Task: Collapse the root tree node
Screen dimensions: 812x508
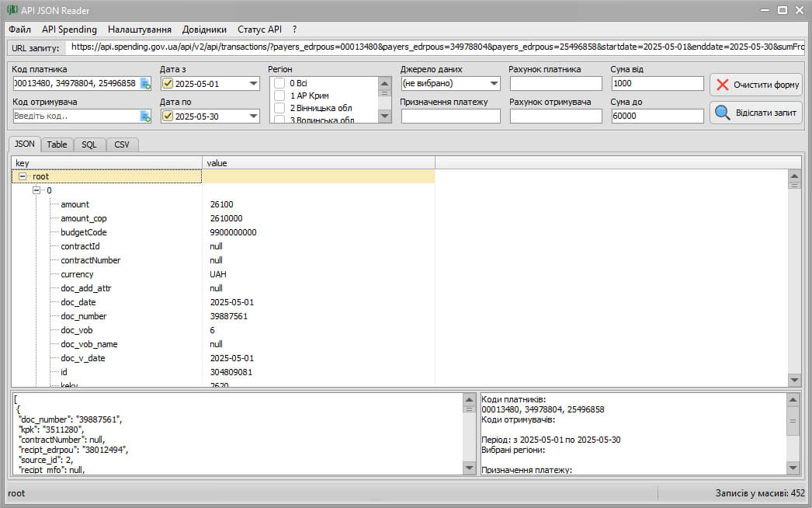Action: pyautogui.click(x=23, y=177)
